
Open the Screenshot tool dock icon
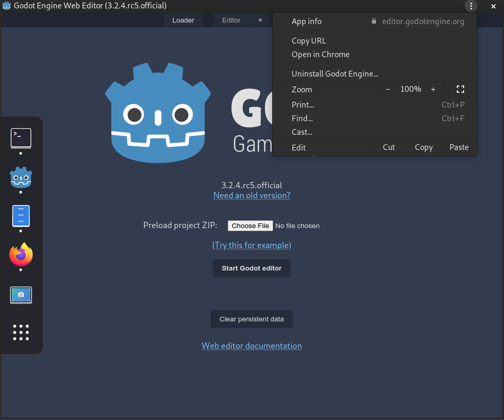pos(21,295)
